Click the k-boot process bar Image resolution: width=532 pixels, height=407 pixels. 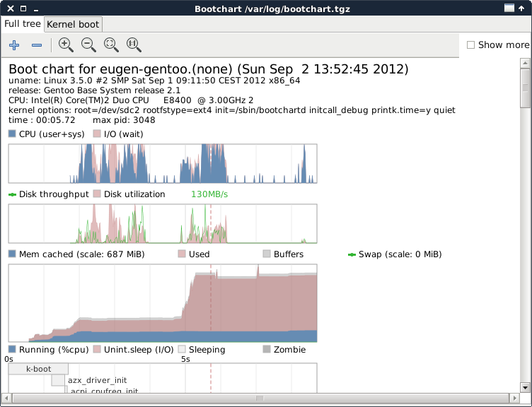tap(38, 369)
